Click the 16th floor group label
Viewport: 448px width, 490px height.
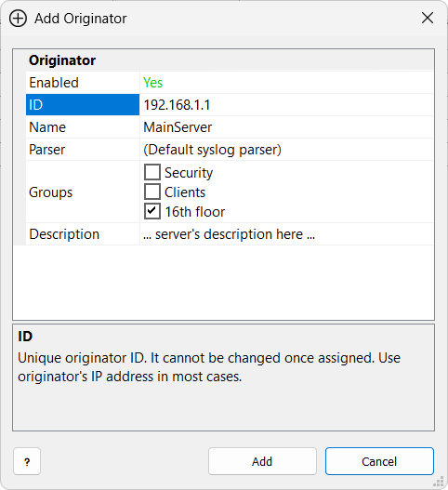coord(194,212)
